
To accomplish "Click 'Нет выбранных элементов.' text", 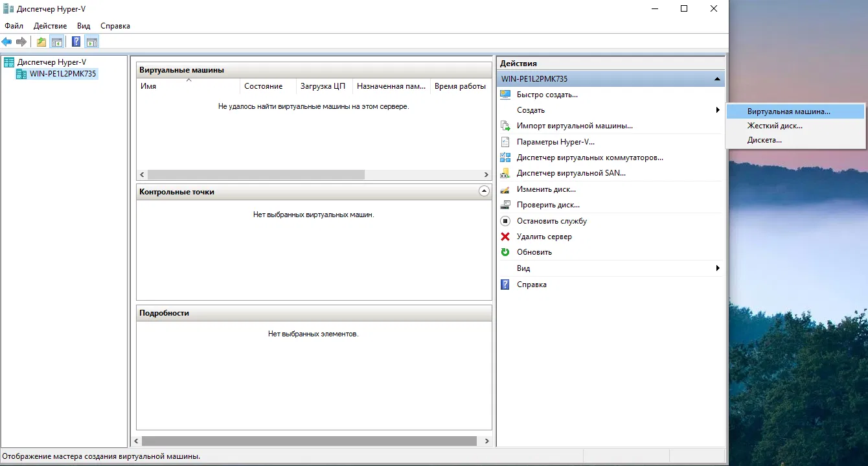I will tap(314, 334).
